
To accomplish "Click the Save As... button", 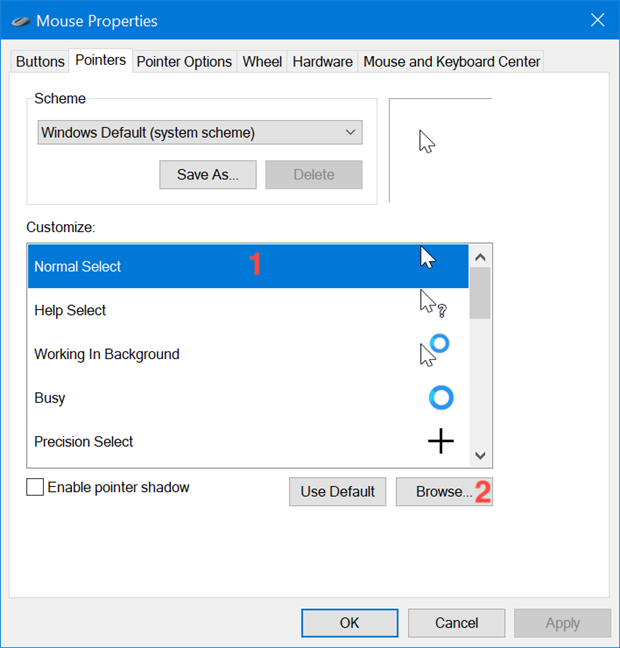I will pos(208,174).
